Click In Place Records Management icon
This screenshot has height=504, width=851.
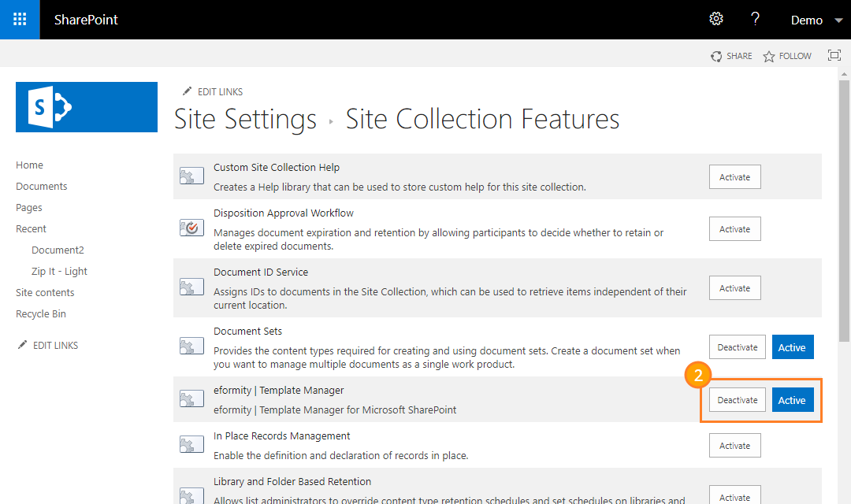191,444
